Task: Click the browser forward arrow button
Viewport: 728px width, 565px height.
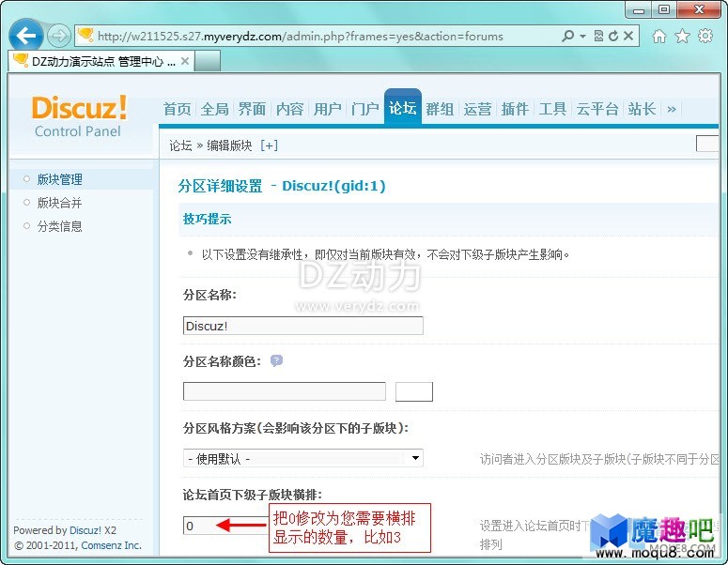Action: [59, 36]
